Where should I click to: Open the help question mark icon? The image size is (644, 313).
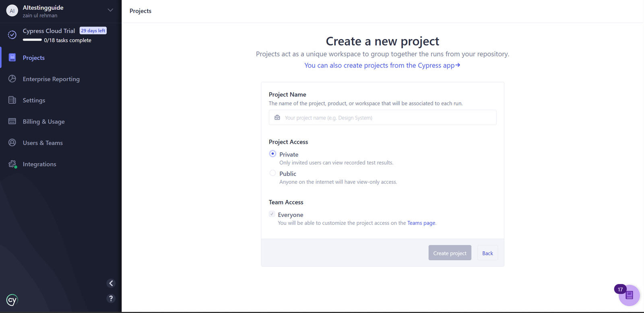click(111, 299)
